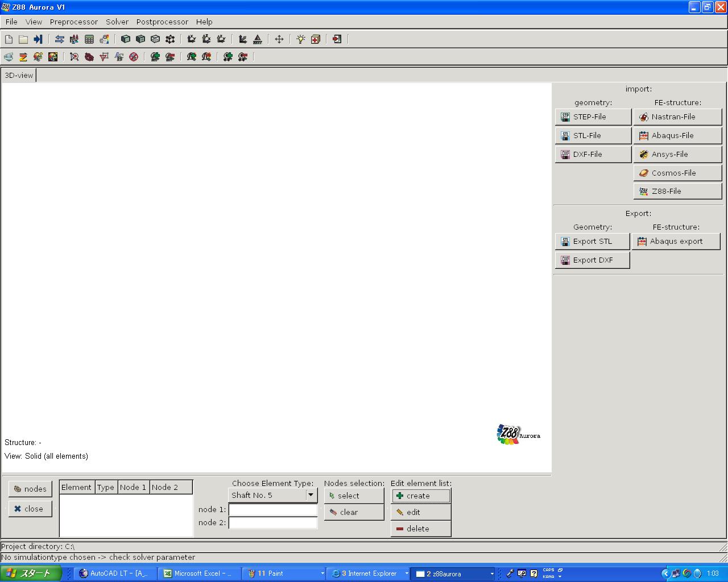Click the coordinate axes with ground icon

(x=243, y=39)
